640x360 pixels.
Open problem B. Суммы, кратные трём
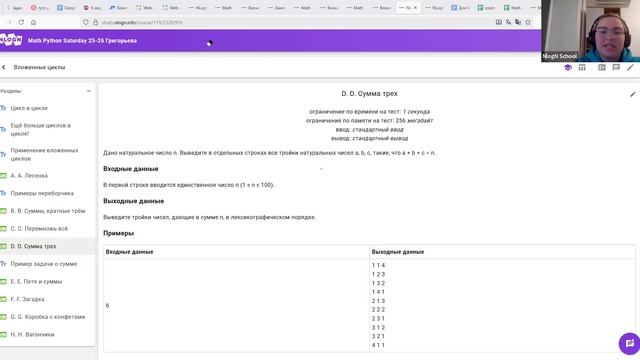tap(48, 211)
